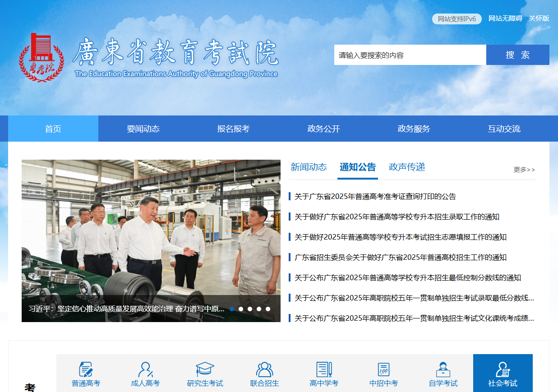Click the carousel caption 习近平：坚定信心推动高质量发展
Screen dimensions: 558x392
tap(126, 309)
